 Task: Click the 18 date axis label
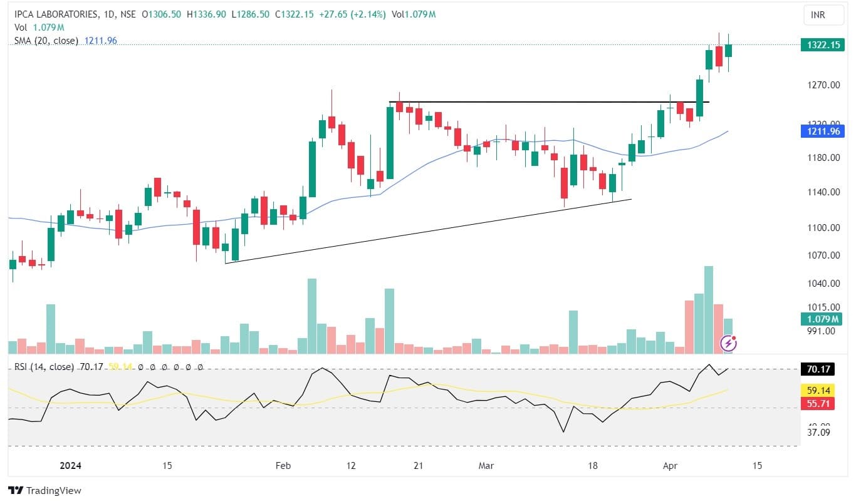593,466
